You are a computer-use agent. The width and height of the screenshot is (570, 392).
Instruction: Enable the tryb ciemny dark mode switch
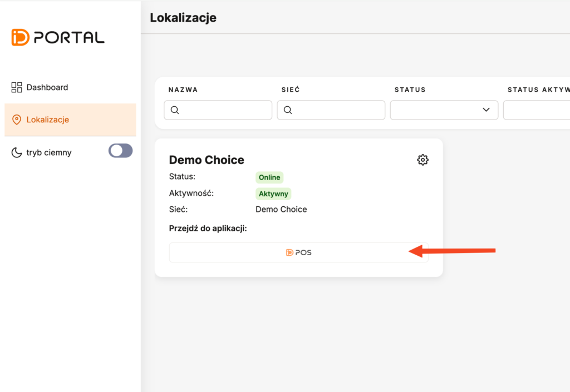[120, 151]
